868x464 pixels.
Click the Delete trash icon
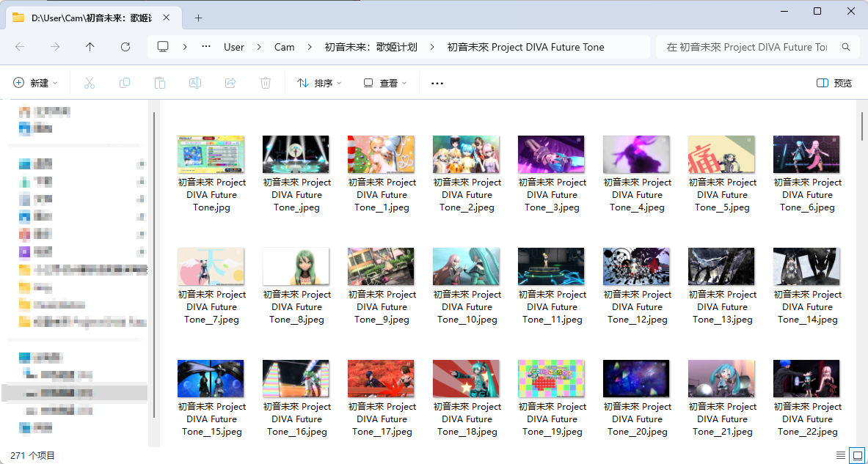coord(266,84)
